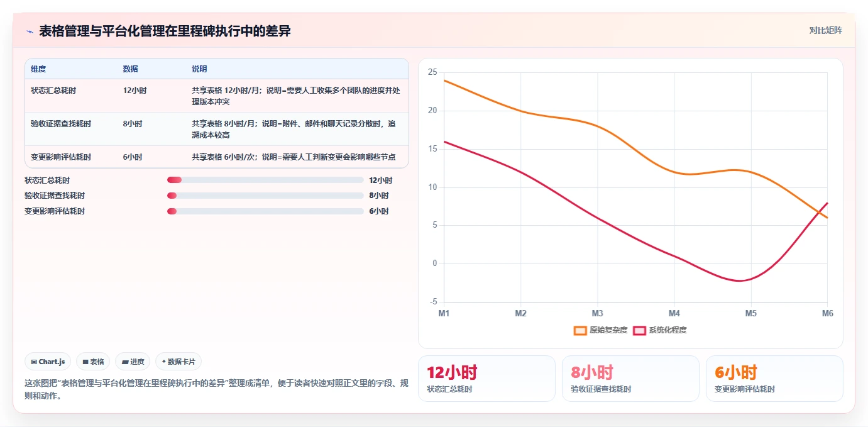Click table cell 状态汇总耗时
The width and height of the screenshot is (868, 427).
[x=53, y=91]
